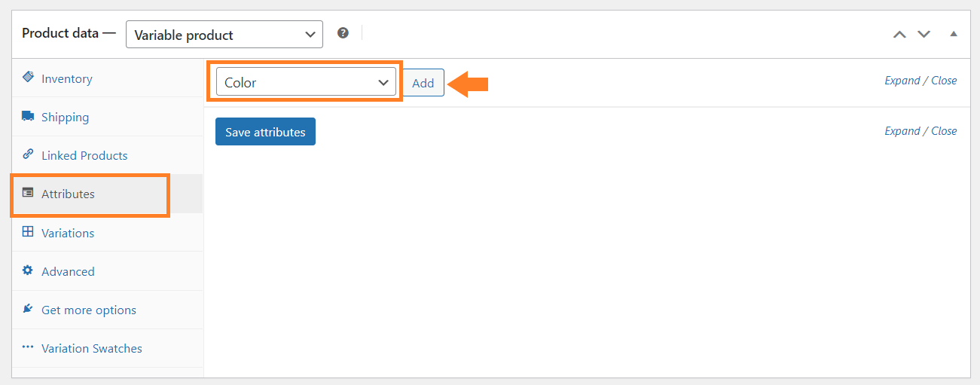Screen dimensions: 980x385
Task: Click the Advanced gear icon
Action: (28, 270)
